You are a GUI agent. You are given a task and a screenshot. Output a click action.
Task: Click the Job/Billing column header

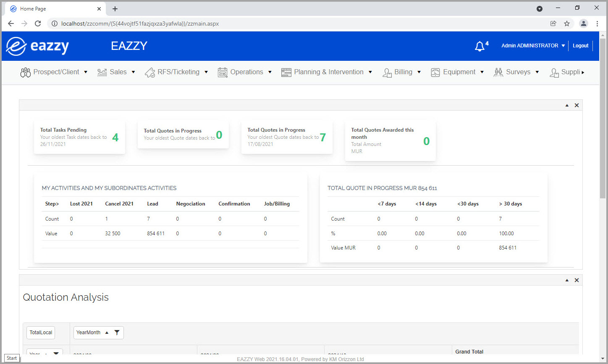(277, 204)
